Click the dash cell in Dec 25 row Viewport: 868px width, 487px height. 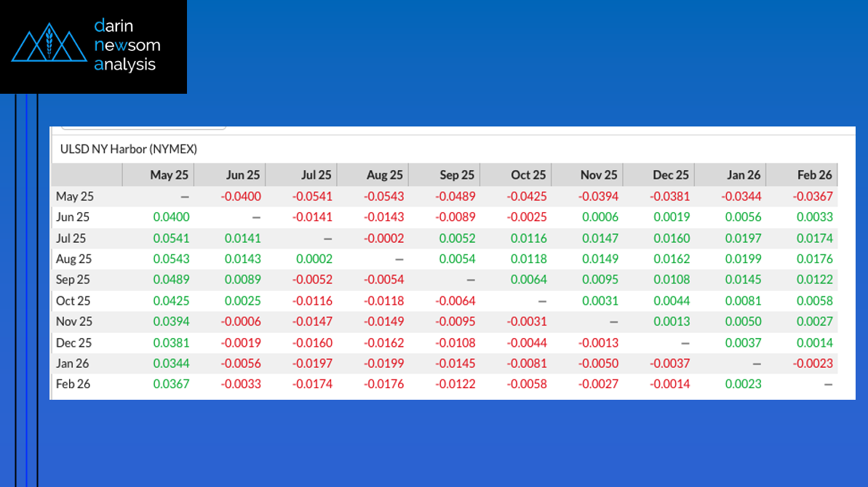(x=685, y=343)
